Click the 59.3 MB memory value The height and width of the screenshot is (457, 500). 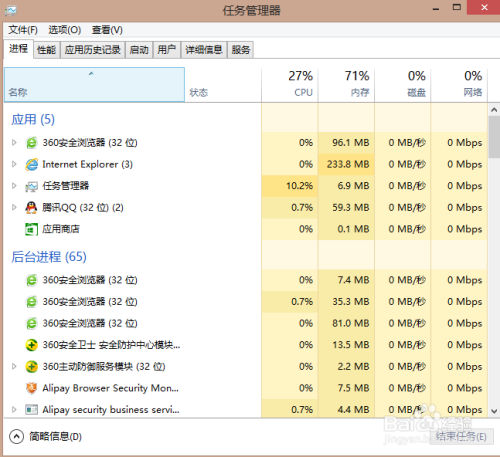(x=351, y=208)
